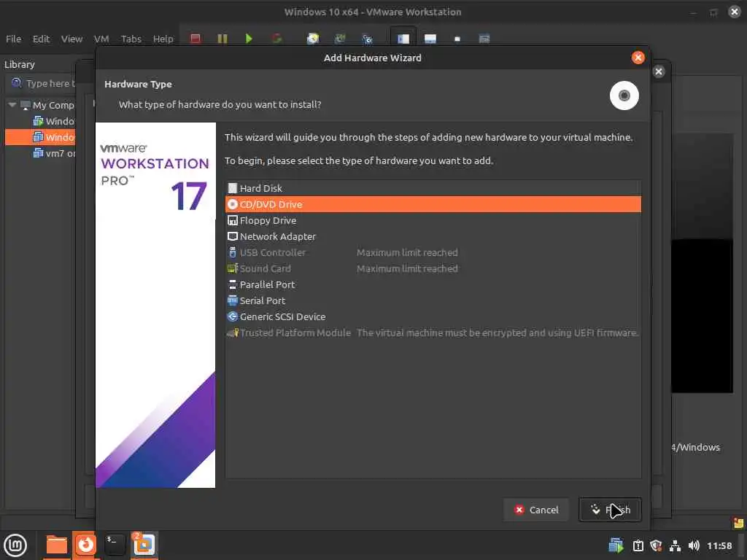Select Hard Disk hardware type
Viewport: 747px width, 560px height.
(x=433, y=188)
